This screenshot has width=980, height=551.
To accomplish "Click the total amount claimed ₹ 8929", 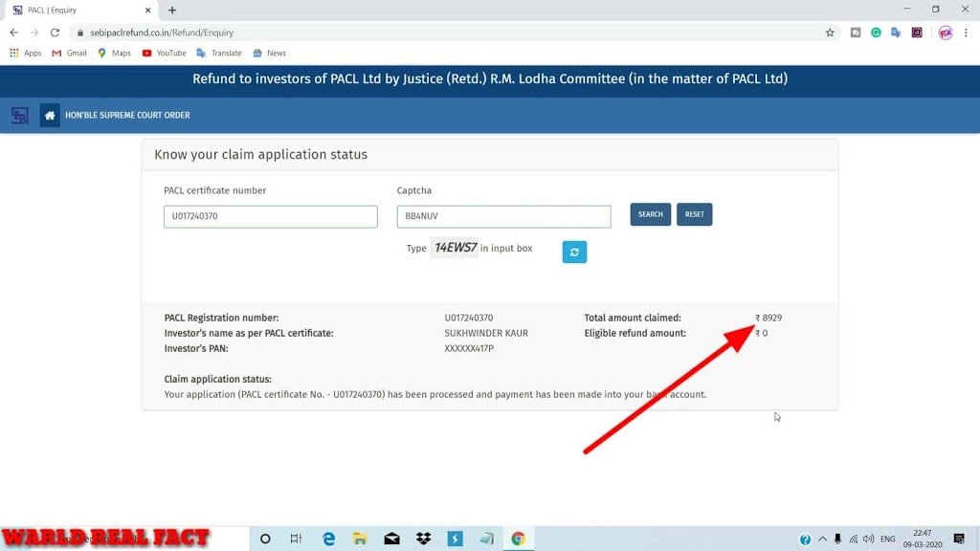I will coord(768,318).
